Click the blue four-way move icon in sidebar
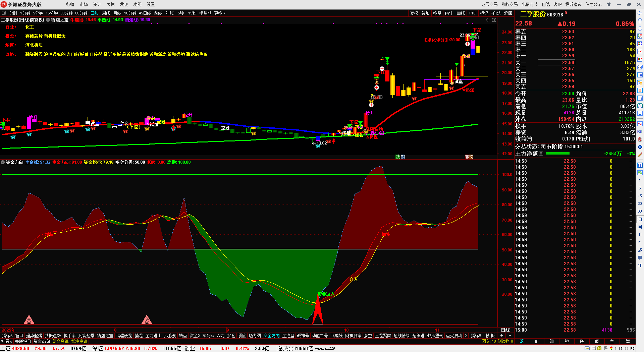Viewport: 644px width, 352px height. point(640,147)
